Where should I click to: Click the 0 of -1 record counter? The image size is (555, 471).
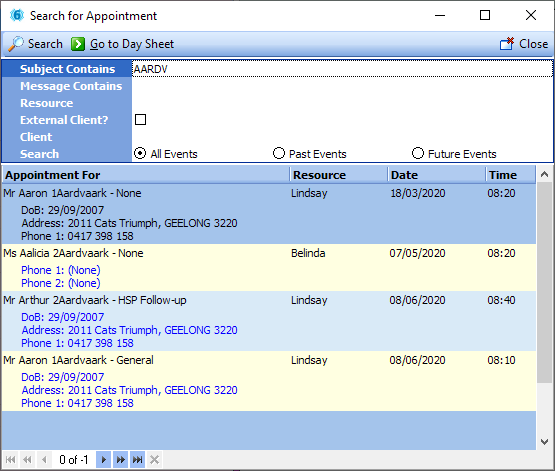tap(74, 460)
